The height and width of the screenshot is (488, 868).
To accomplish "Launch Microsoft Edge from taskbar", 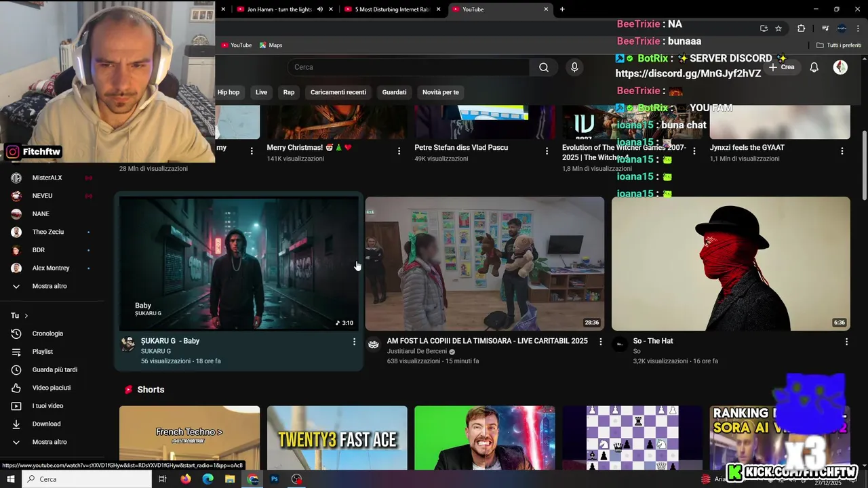I will pos(208,479).
